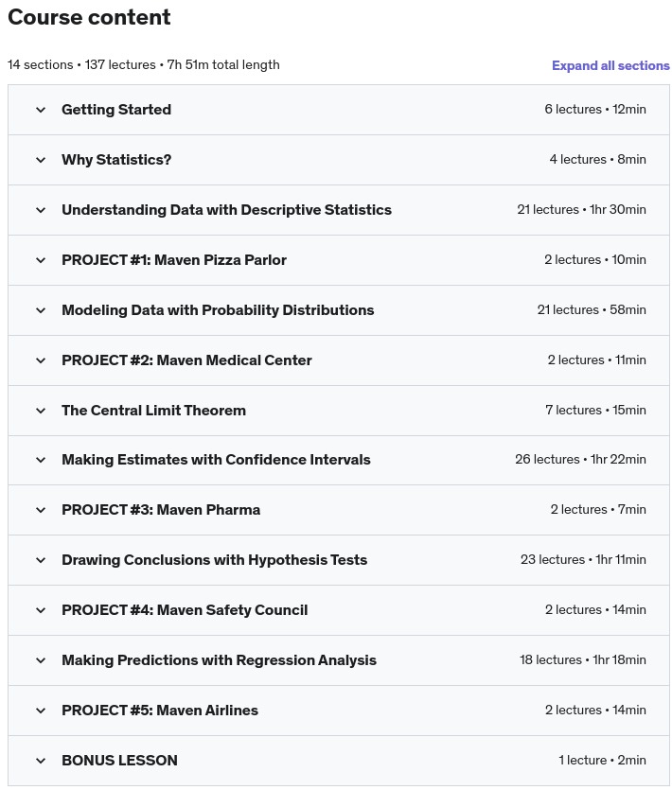Expand PROJECT #4: Maven Safety Council chevron

41,610
